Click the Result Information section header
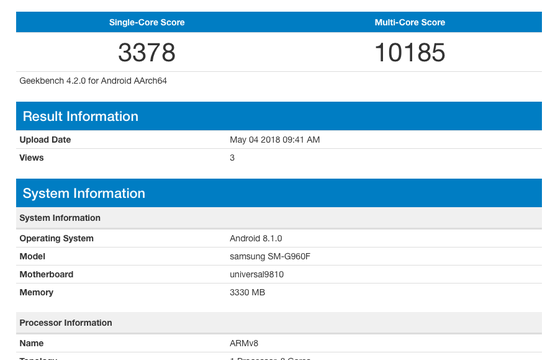Screen dimensions: 550x360 tap(279, 116)
